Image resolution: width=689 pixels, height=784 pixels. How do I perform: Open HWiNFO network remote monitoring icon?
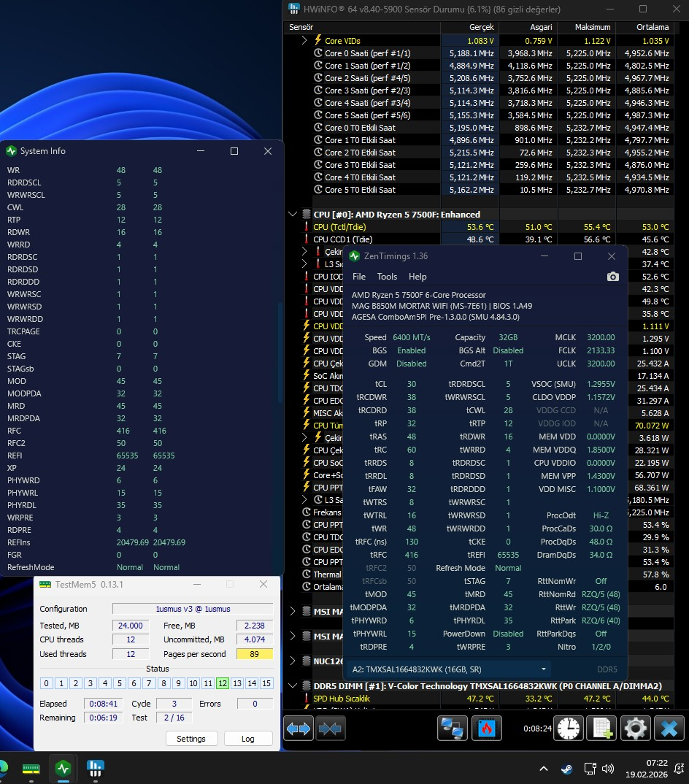(453, 729)
